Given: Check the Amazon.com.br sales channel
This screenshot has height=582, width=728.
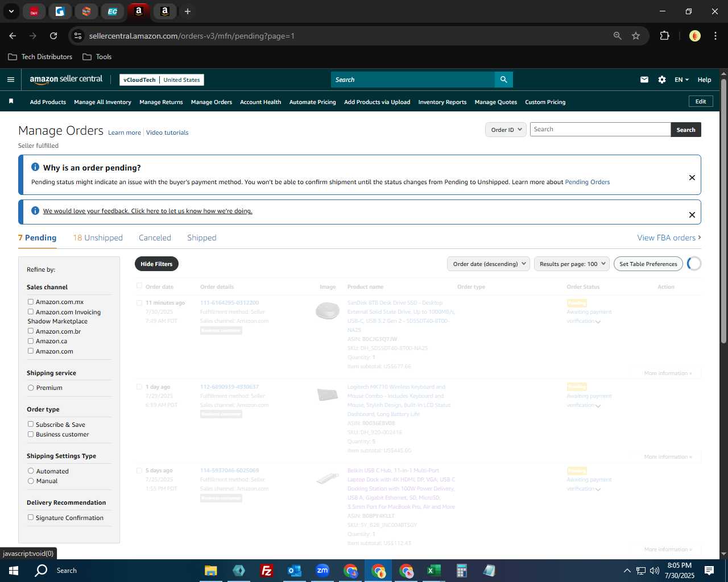Looking at the screenshot, I should pos(31,331).
